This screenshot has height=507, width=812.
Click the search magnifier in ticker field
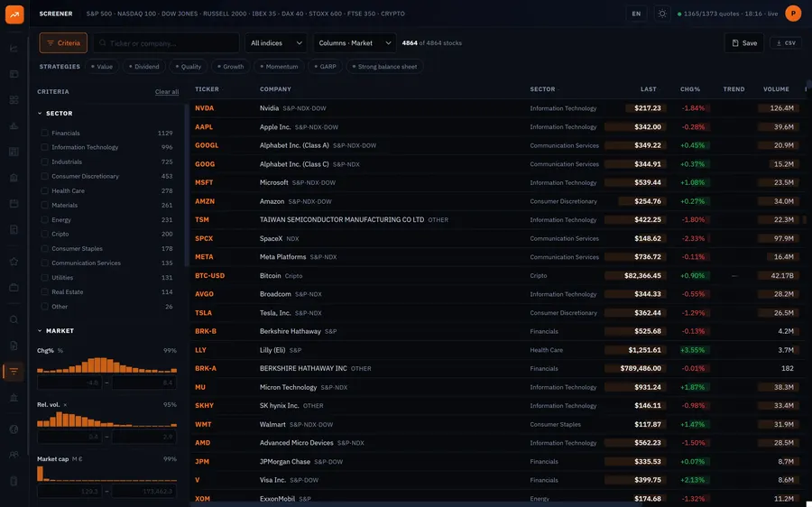pyautogui.click(x=103, y=43)
